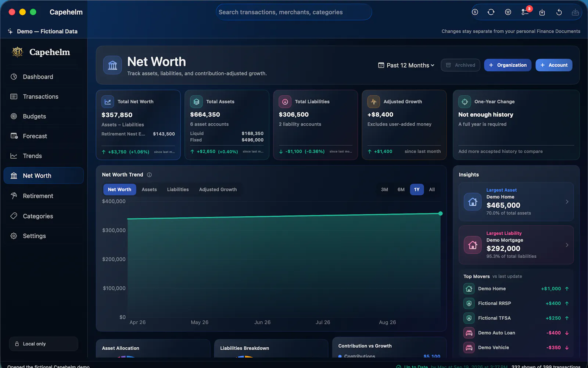Screen dimensions: 588x368
Task: Expand the Largest Asset Demo Home chevron
Action: coord(567,202)
